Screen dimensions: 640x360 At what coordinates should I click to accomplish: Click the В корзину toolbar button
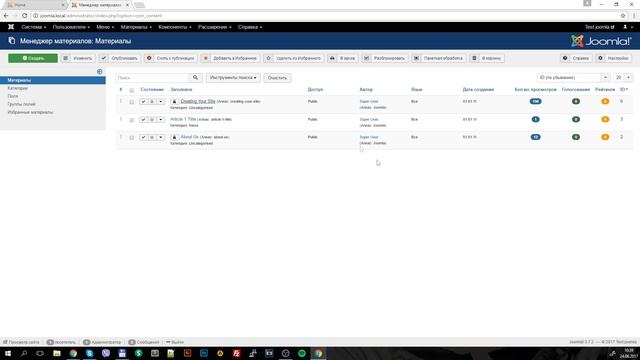pyautogui.click(x=487, y=58)
